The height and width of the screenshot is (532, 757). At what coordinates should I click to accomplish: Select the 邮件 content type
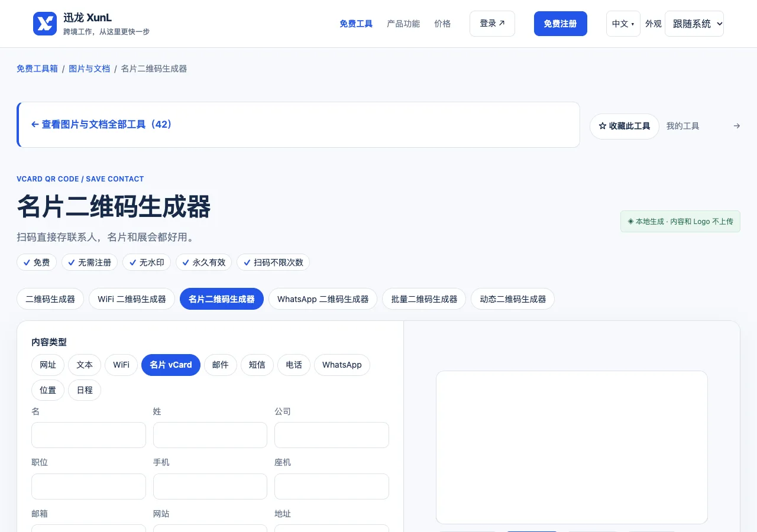(x=221, y=365)
